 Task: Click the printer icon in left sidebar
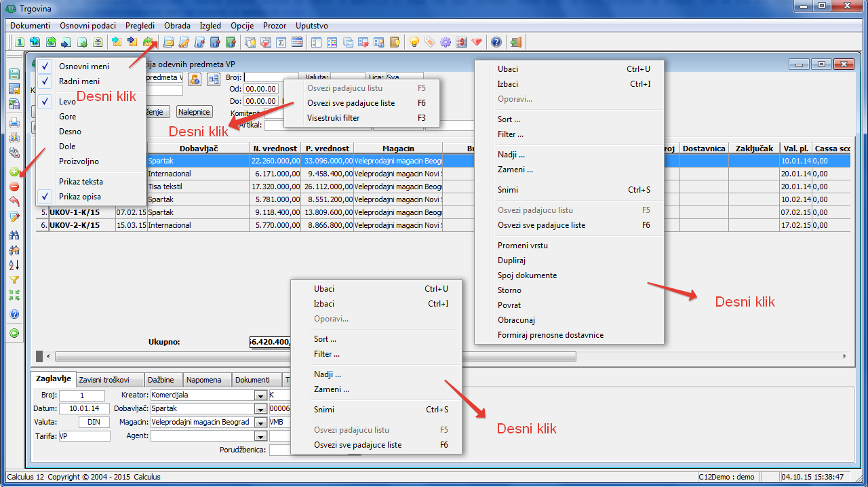(x=14, y=123)
